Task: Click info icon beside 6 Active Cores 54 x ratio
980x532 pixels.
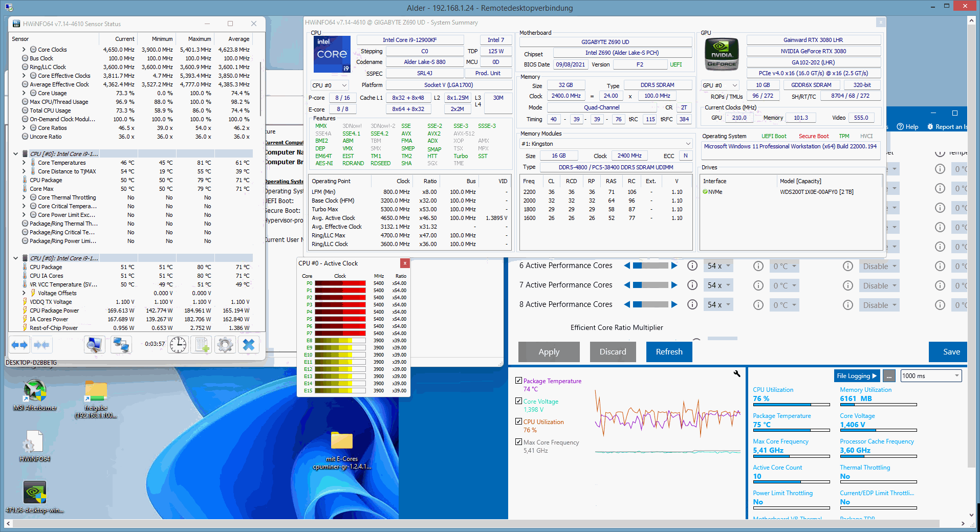Action: (x=692, y=266)
